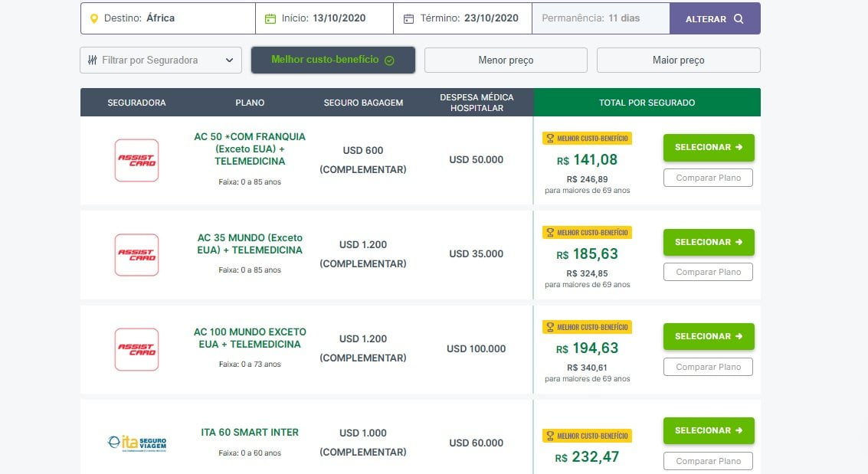The width and height of the screenshot is (868, 474).
Task: Click Assist Card logo for AC 35 MUNDO plan
Action: (x=136, y=255)
